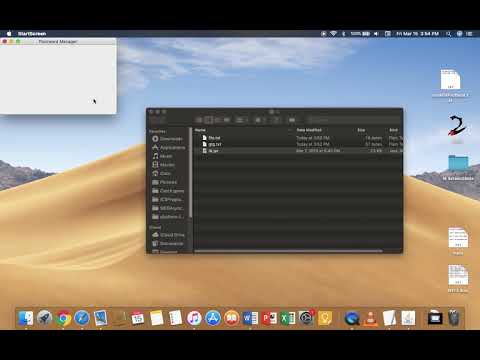Open Spotlight search magnifier
The width and height of the screenshot is (480, 360).
pyautogui.click(x=449, y=34)
